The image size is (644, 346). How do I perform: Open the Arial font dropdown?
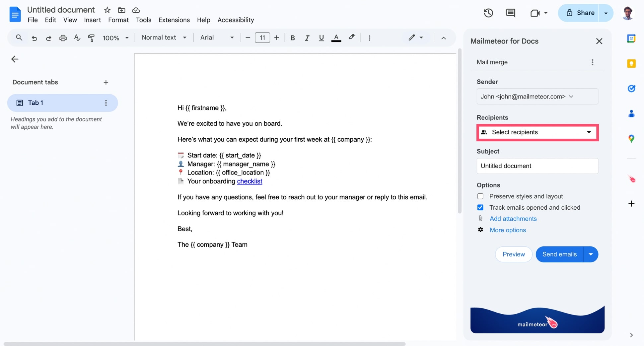232,37
